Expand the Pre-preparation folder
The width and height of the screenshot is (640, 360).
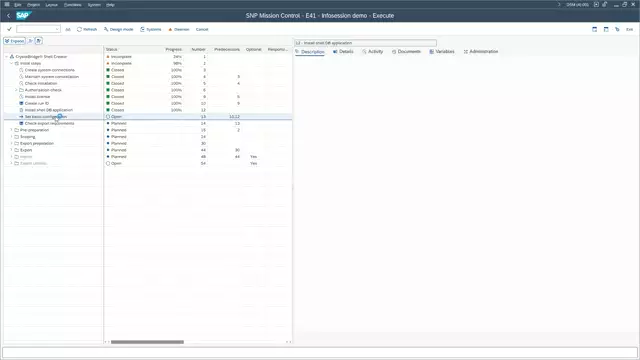tap(11, 130)
